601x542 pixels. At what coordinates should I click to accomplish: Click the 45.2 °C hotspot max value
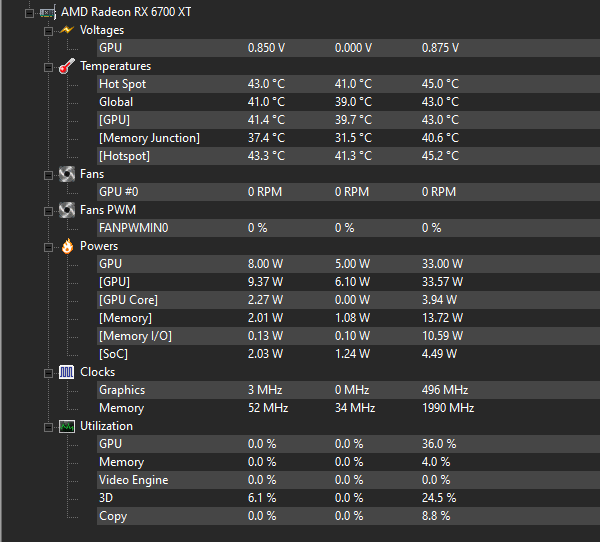coord(440,156)
